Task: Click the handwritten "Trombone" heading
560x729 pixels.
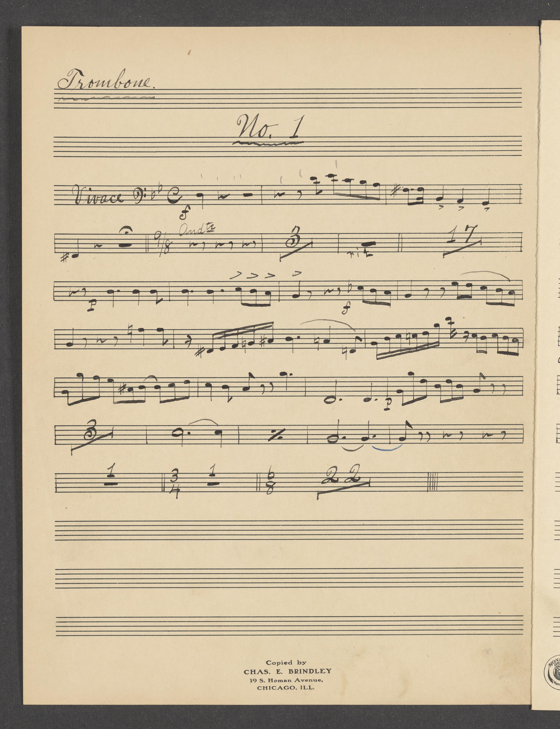Action: pos(106,80)
